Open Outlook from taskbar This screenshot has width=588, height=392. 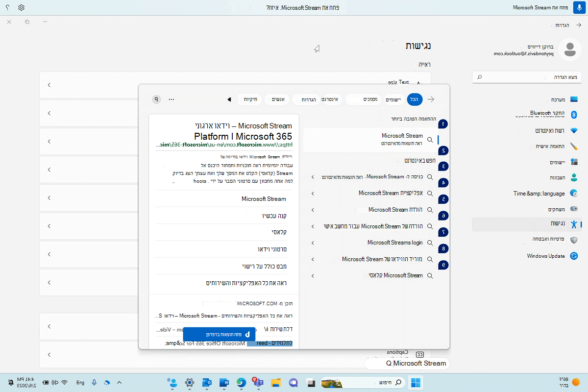click(206, 382)
